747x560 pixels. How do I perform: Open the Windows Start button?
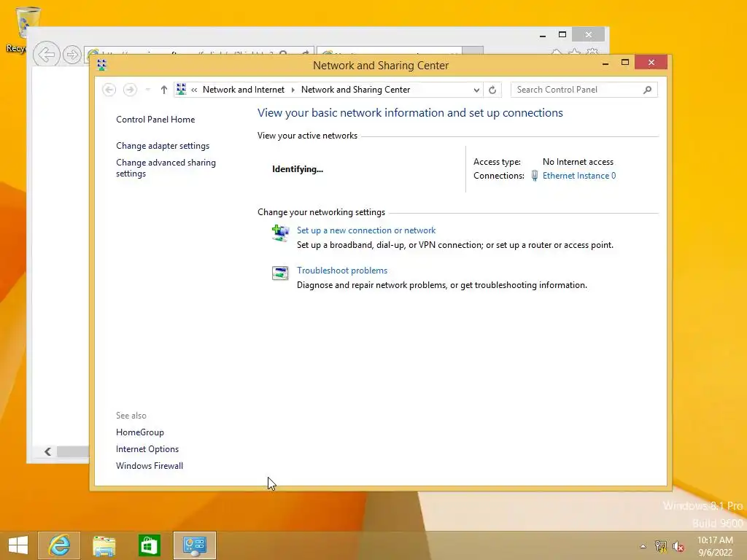coord(18,545)
